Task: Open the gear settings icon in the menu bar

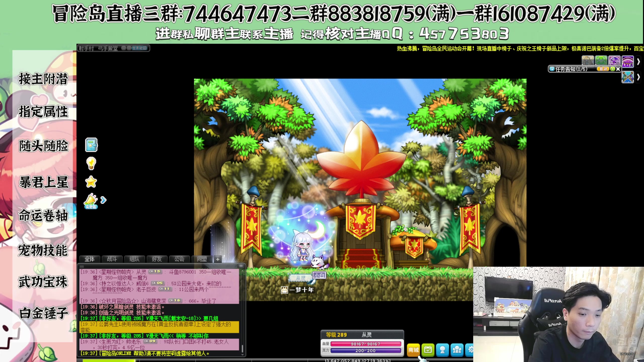Action: (470, 350)
